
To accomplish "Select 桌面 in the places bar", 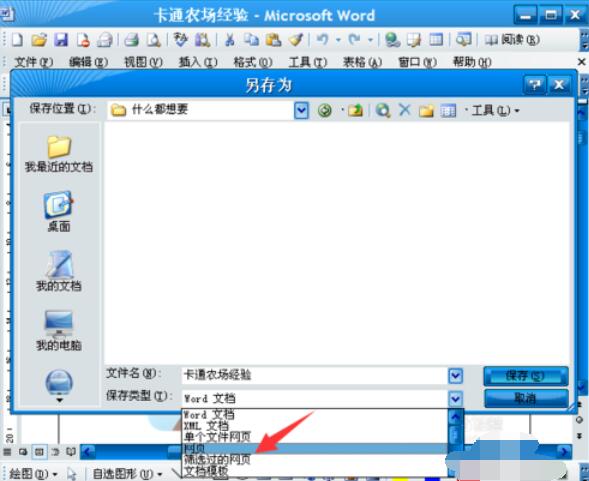I will (59, 212).
